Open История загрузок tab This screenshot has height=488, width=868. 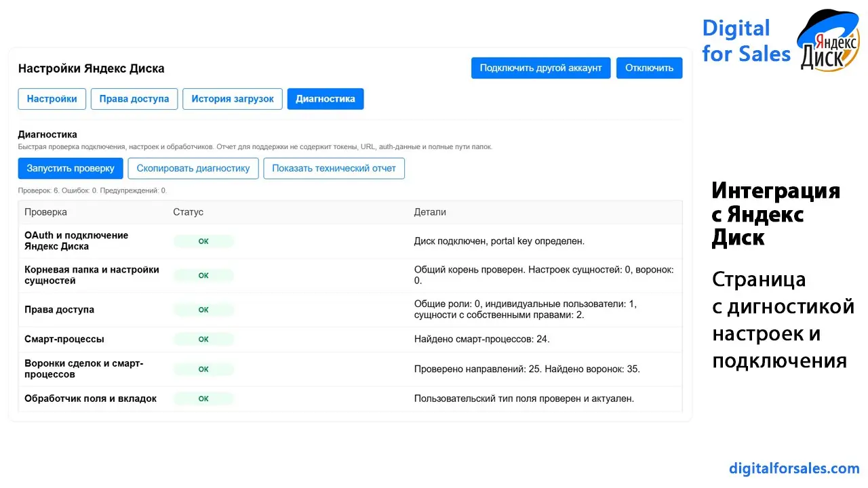(233, 99)
